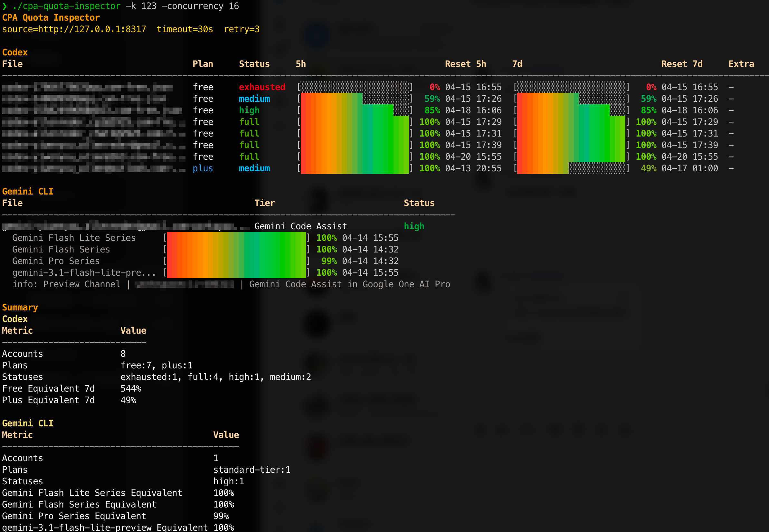Click the 49% value in the plus row
This screenshot has width=769, height=532.
[648, 168]
